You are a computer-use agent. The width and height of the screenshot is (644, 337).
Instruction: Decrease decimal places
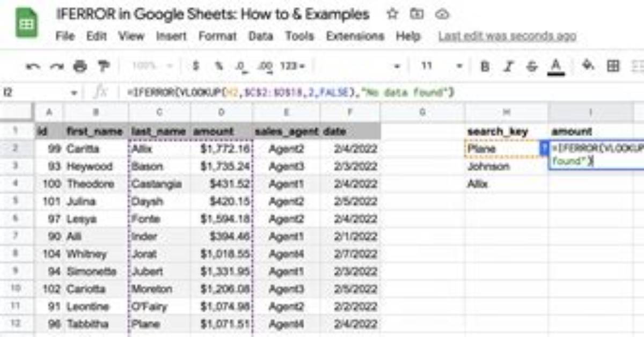click(x=241, y=66)
